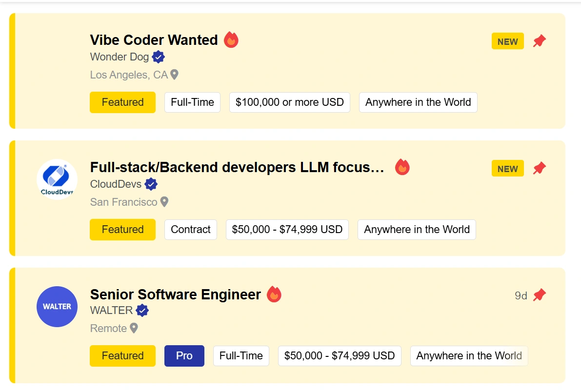Open the Full-stack/Backend developers LLM job title
This screenshot has width=581, height=392.
238,167
